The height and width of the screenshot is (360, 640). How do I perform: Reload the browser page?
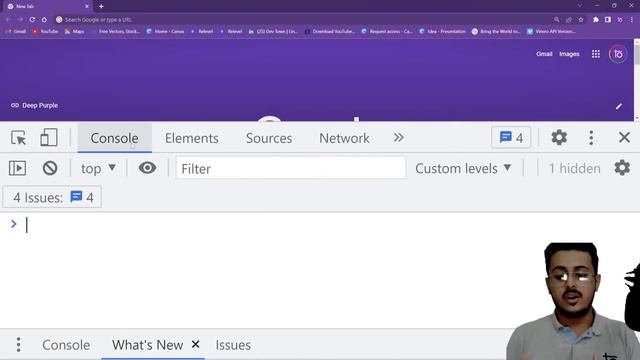tap(32, 20)
